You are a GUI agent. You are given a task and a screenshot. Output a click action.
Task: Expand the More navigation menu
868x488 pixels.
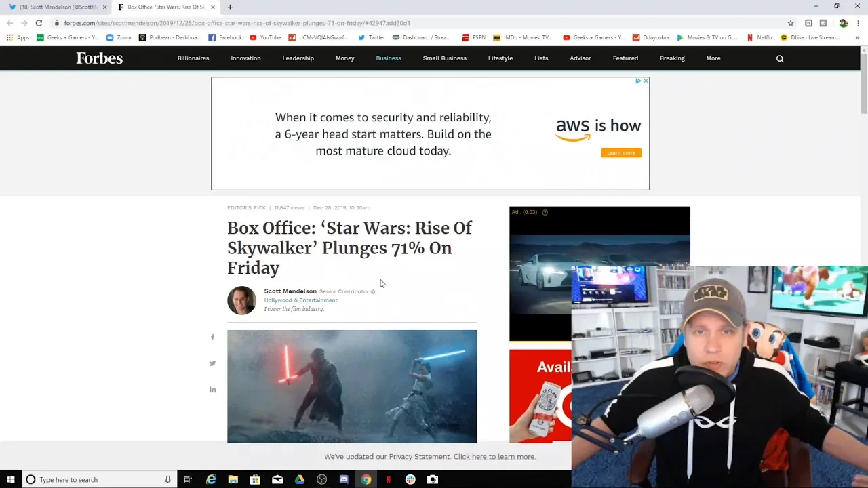[713, 58]
